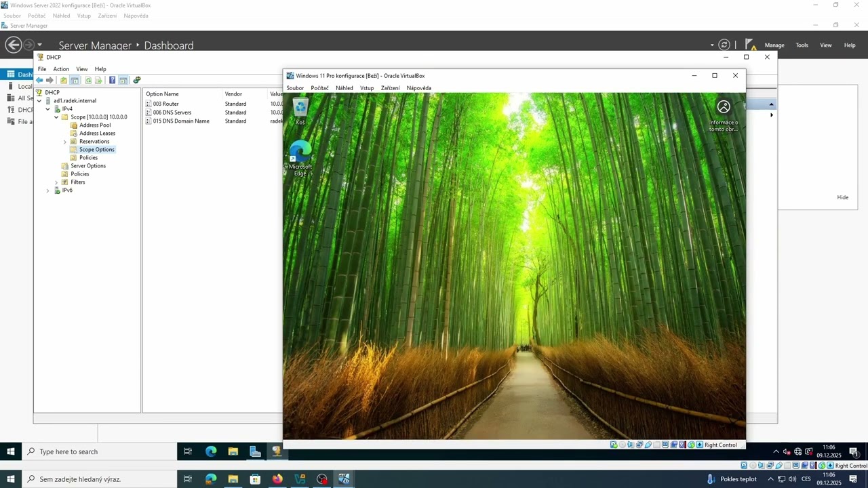Screen dimensions: 868x488
Task: Open Zařízení menu in Windows 11 VirtualBox window
Action: pos(390,88)
